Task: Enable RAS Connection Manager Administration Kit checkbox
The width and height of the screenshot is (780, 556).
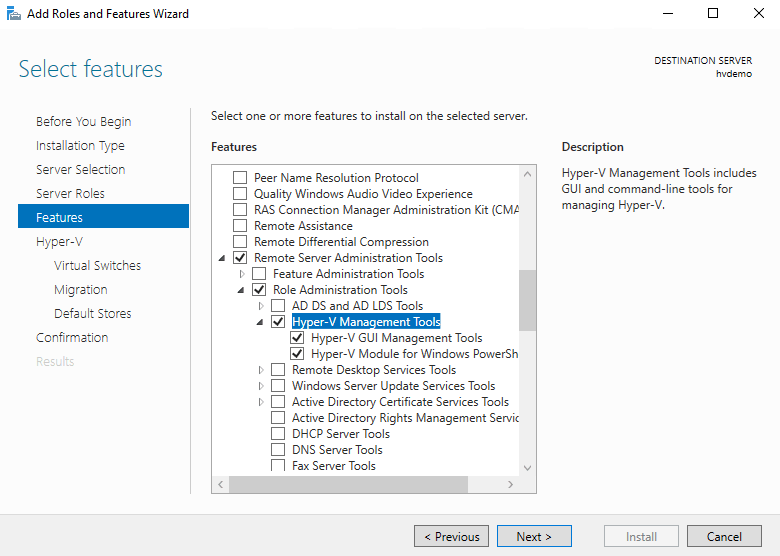Action: tap(240, 209)
